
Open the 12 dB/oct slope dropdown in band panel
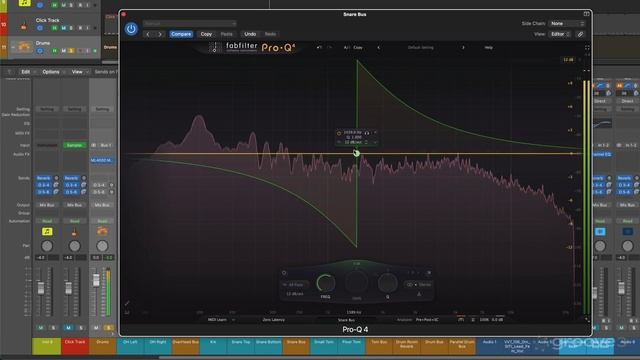[x=295, y=294]
